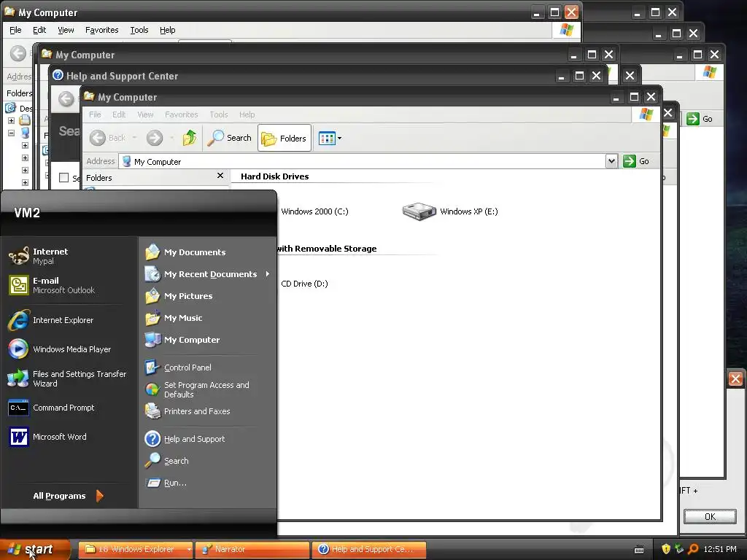Image resolution: width=747 pixels, height=560 pixels.
Task: Toggle Folders pane button in front window
Action: pos(285,138)
